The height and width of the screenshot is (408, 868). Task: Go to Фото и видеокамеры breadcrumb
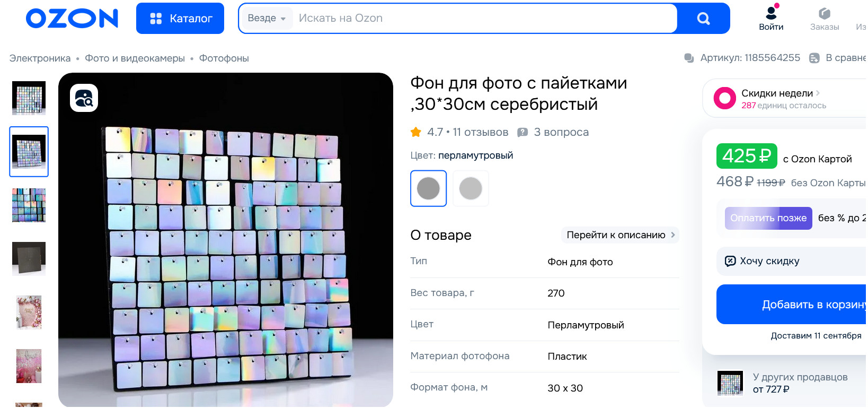click(135, 58)
